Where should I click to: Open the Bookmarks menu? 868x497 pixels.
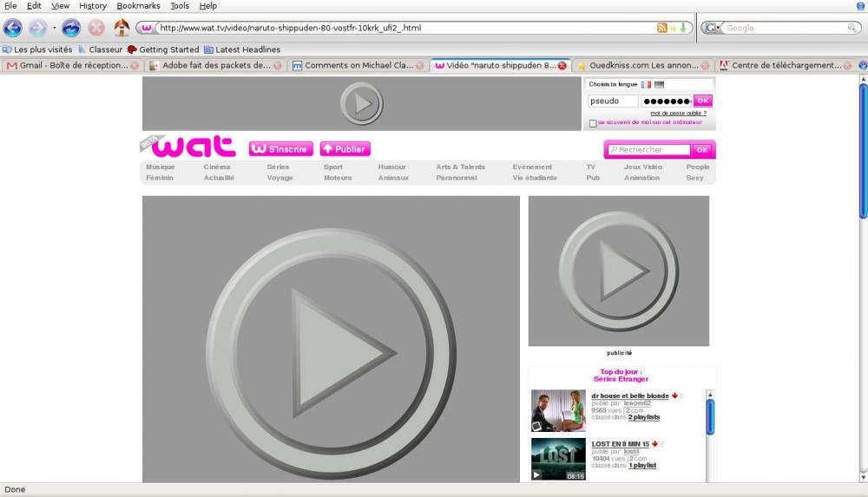click(138, 6)
